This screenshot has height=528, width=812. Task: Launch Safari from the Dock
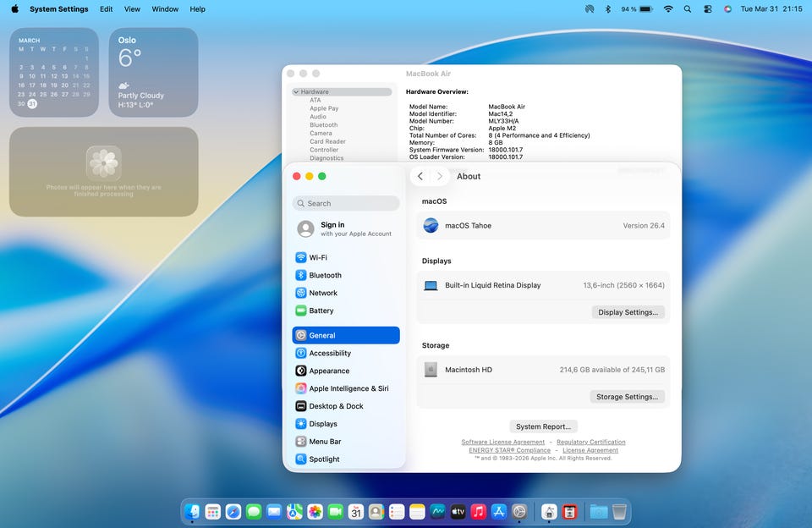[x=233, y=512]
